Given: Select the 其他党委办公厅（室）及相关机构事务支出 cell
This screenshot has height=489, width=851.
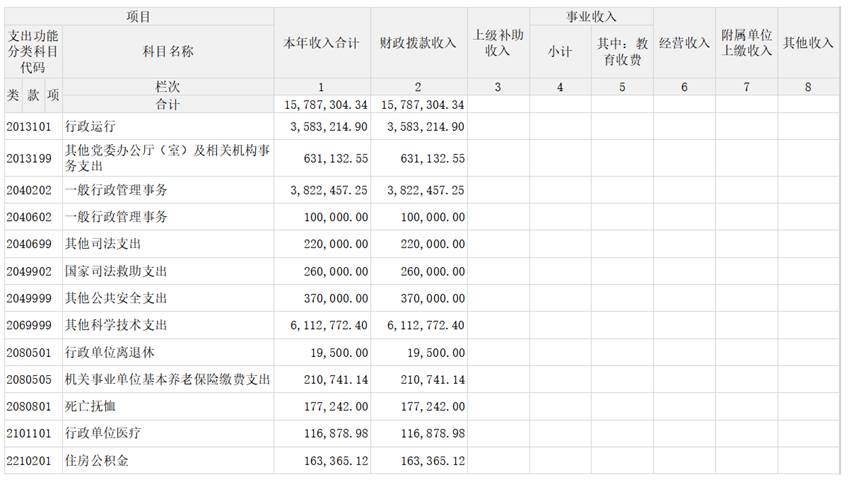Looking at the screenshot, I should point(166,159).
